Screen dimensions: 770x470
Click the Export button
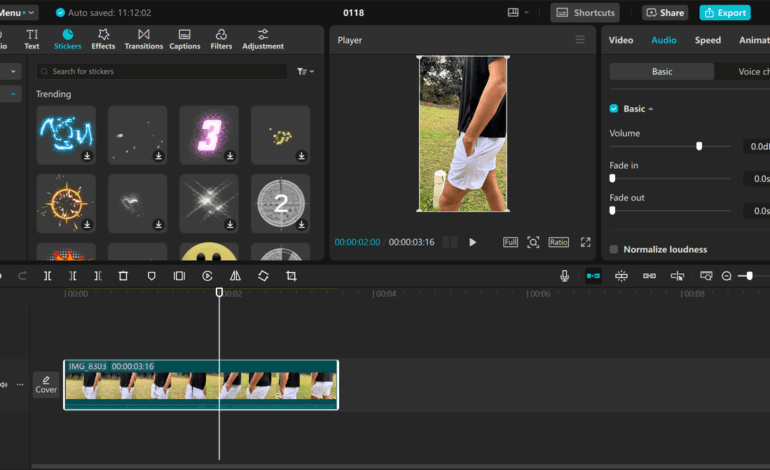(724, 13)
